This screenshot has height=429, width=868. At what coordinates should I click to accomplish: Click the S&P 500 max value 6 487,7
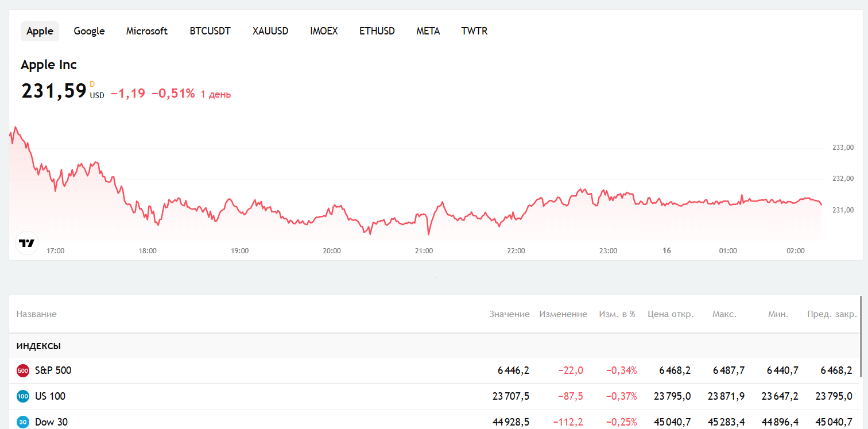click(x=728, y=371)
